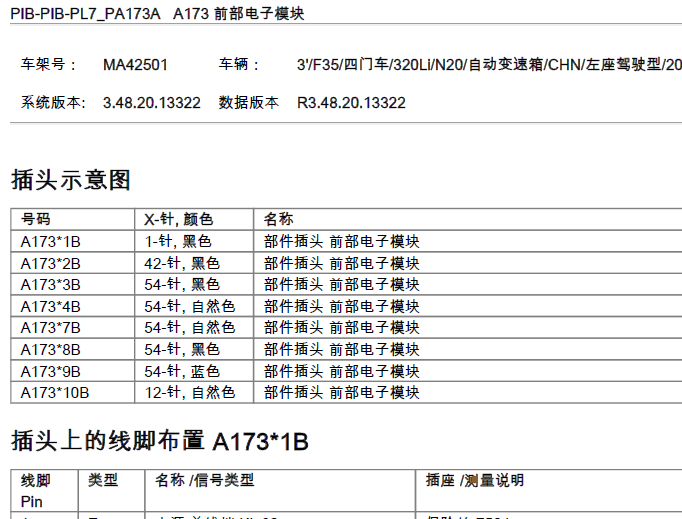
Task: Click the 车辆 label
Action: tap(238, 65)
